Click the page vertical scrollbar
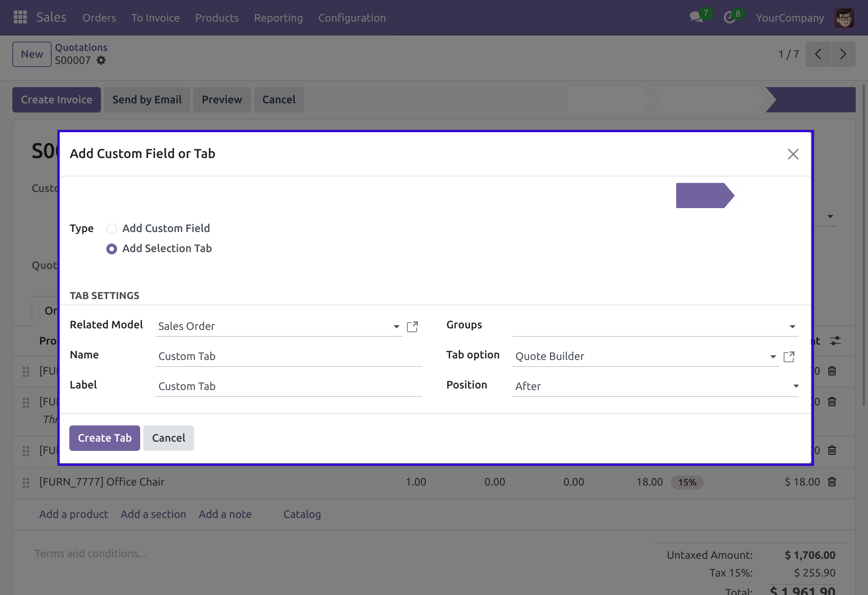 tap(864, 245)
